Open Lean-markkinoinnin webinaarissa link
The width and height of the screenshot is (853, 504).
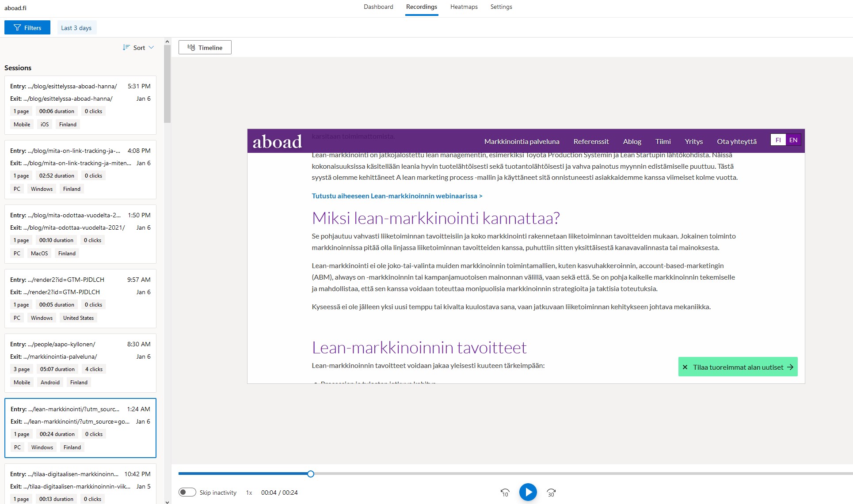tap(396, 196)
